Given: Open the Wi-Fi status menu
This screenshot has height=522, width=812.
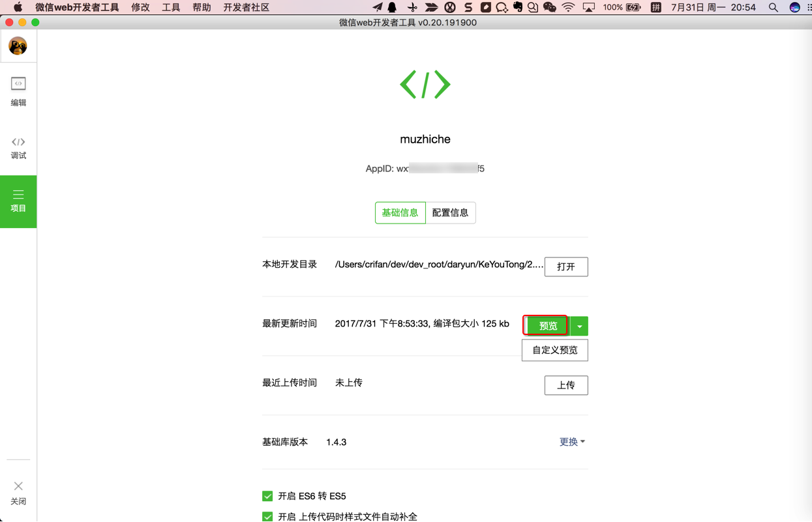Looking at the screenshot, I should click(569, 7).
